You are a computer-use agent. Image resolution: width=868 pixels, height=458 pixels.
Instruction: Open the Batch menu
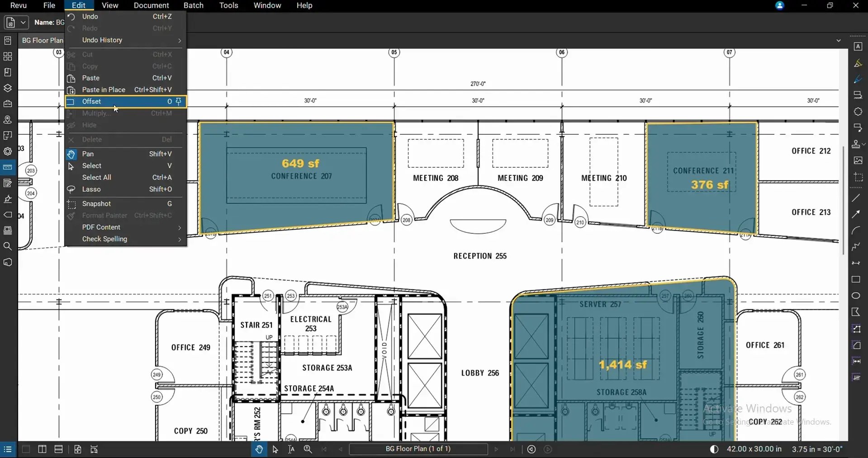[194, 5]
